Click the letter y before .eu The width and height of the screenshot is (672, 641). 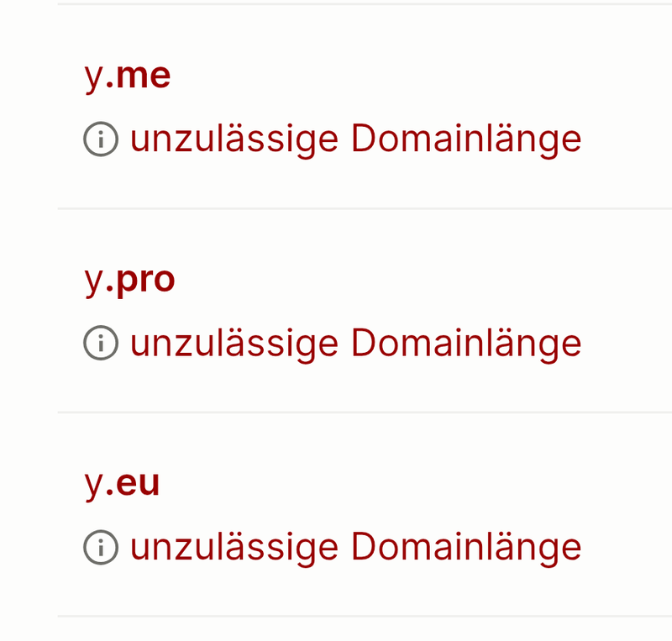93,486
